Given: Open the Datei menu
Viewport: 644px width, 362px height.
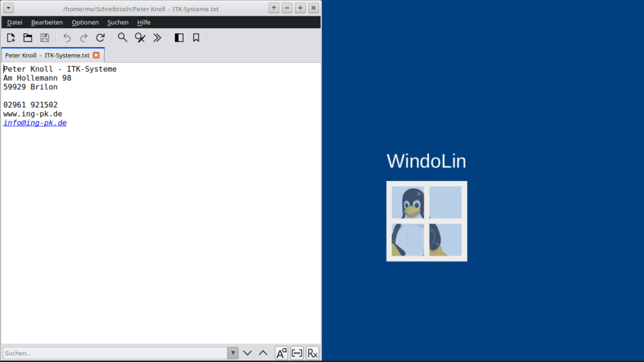Looking at the screenshot, I should click(x=15, y=22).
